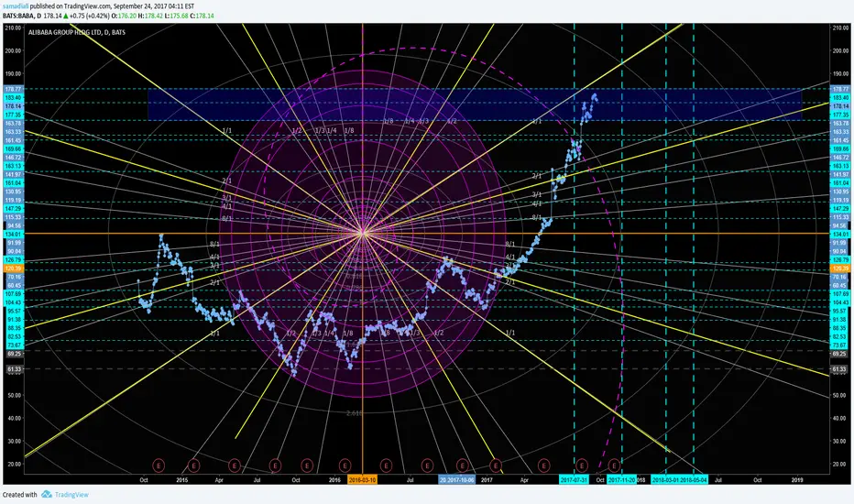Click the close price C:178.14 value
This screenshot has height=504, width=854.
[203, 16]
